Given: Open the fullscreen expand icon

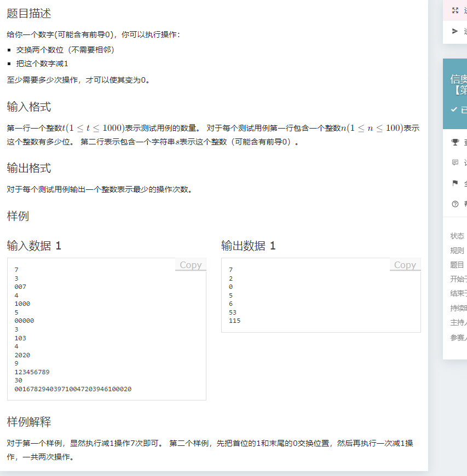Looking at the screenshot, I should pyautogui.click(x=454, y=10).
